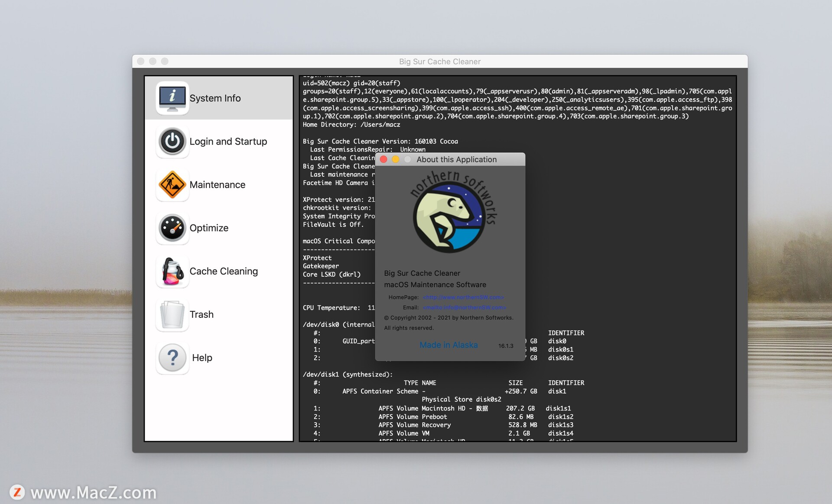
Task: Click the Made in Alaska link
Action: (448, 345)
